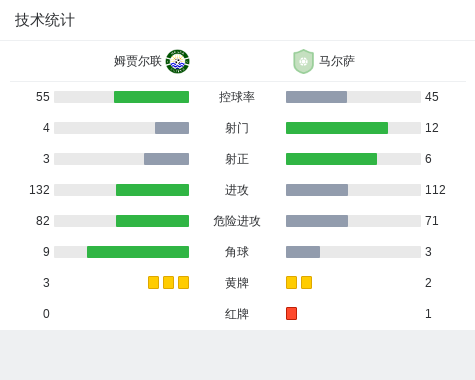Click the 危险进攻 stat label

click(237, 221)
